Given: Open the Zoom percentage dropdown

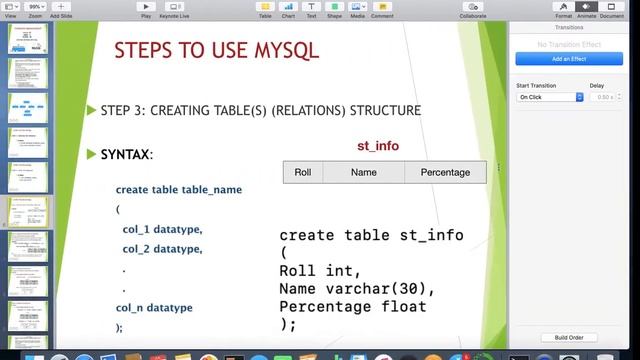Looking at the screenshot, I should click(36, 7).
